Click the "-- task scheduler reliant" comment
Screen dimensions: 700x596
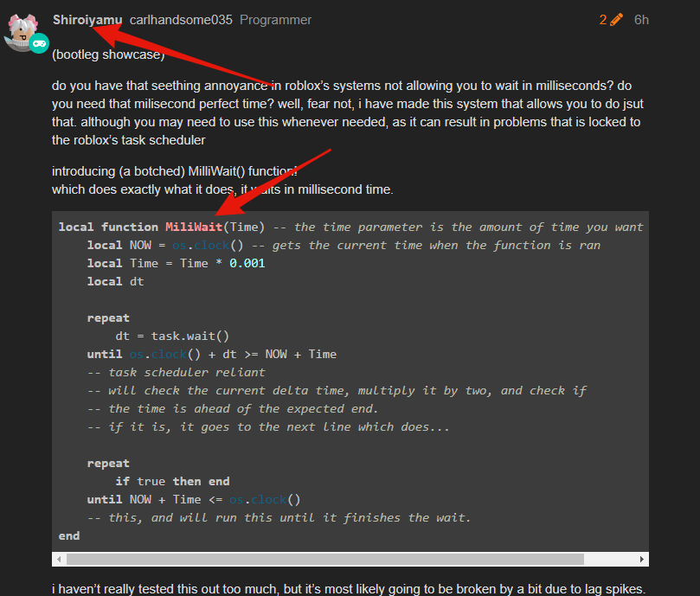click(x=176, y=372)
